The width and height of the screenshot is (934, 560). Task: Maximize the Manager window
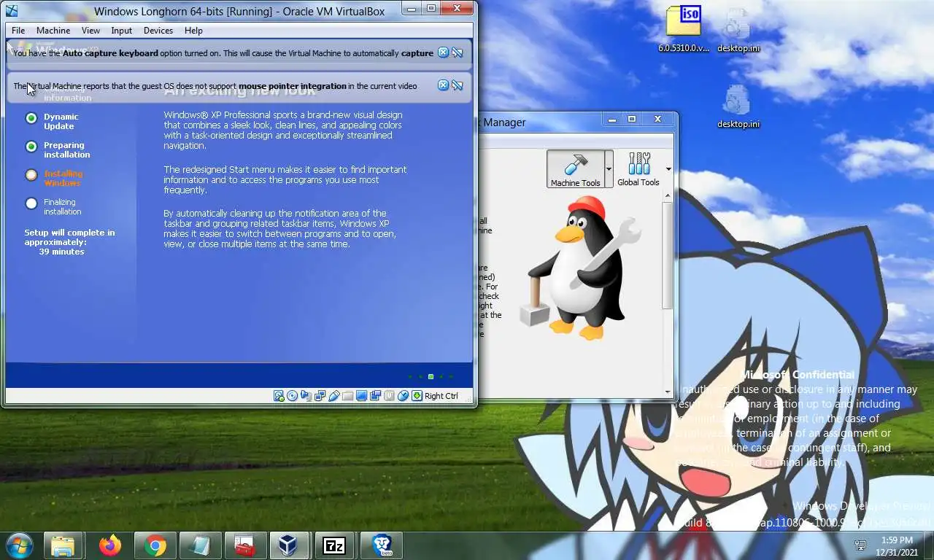pyautogui.click(x=632, y=120)
